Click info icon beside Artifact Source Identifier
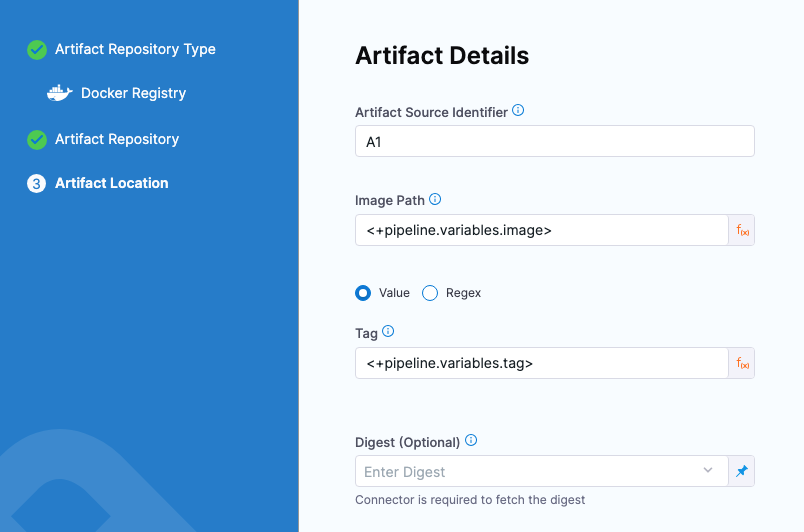Screen dimensions: 804x532 point(518,111)
